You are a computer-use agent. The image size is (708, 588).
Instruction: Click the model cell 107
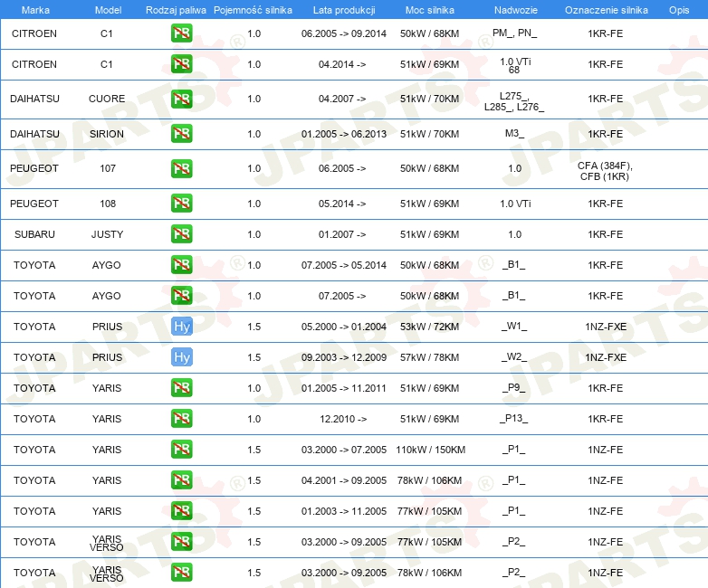click(108, 168)
